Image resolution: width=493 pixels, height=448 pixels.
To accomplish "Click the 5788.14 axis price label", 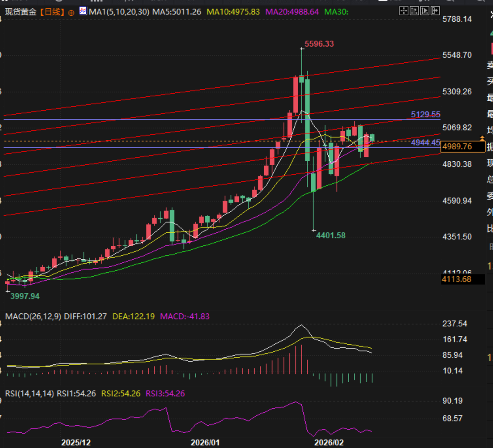I will (457, 19).
